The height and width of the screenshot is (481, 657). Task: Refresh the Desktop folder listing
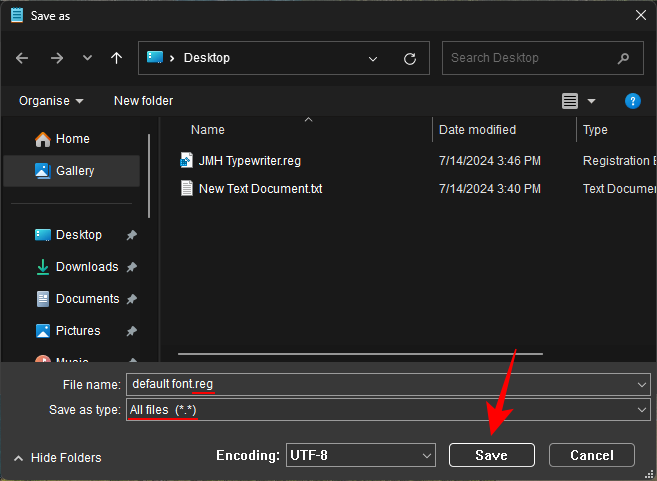(x=409, y=58)
